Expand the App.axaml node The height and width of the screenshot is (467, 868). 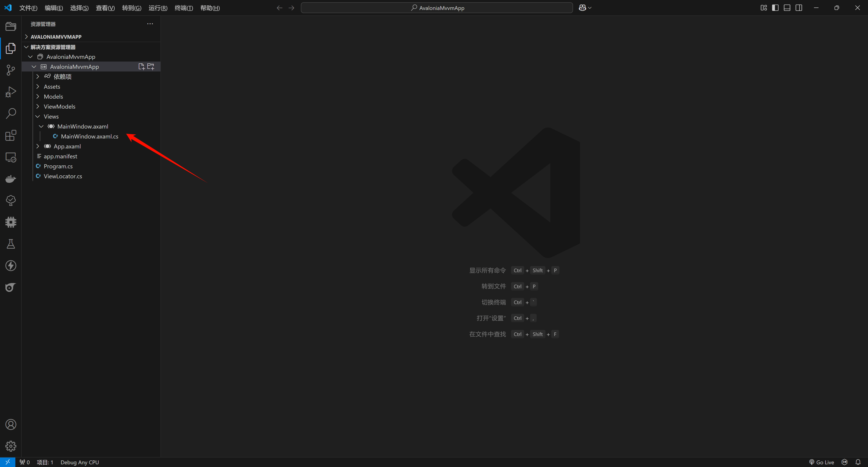38,146
